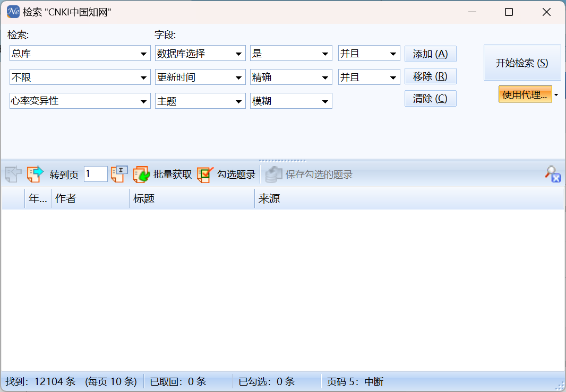Click the jump-to-page icon beside page field

point(119,174)
